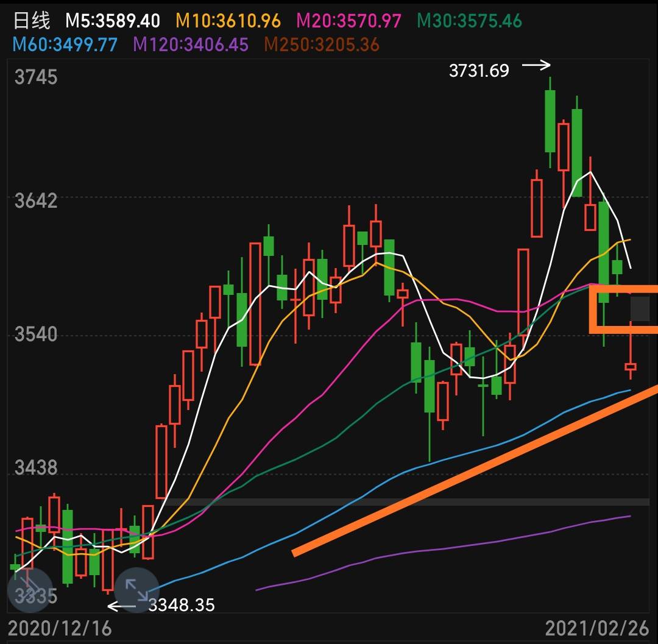Tap the circular icon at bottom-left corner
The width and height of the screenshot is (658, 644).
[30, 590]
